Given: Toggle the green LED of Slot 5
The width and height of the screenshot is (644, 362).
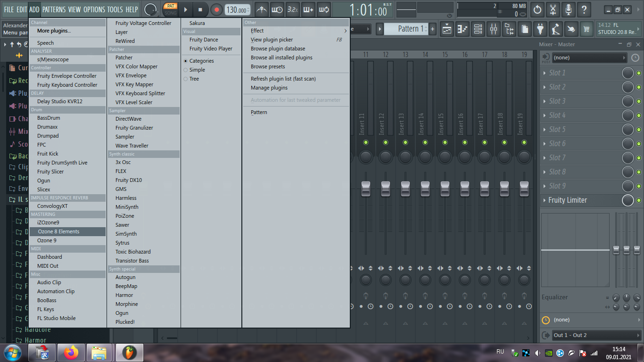Looking at the screenshot, I should [x=639, y=130].
